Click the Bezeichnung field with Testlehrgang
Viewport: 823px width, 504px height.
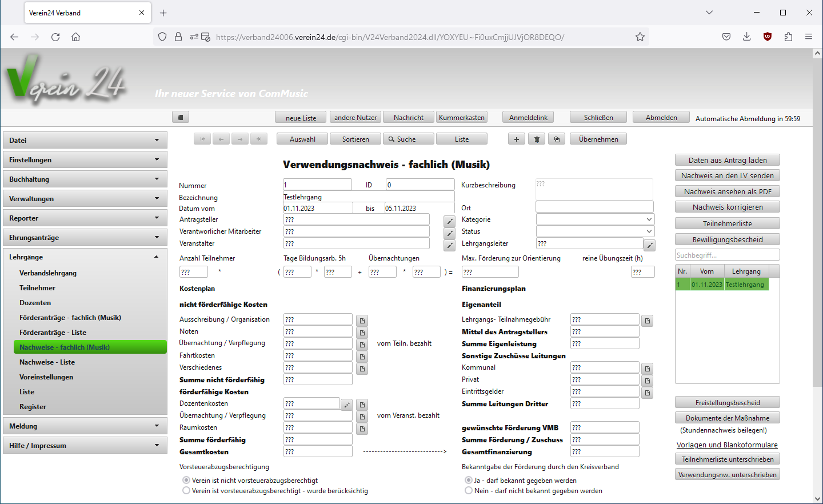(x=369, y=197)
